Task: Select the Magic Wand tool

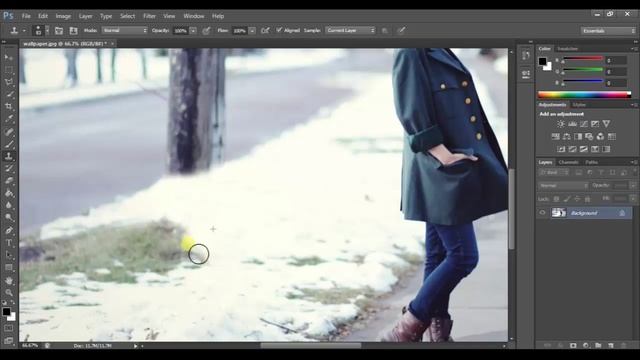Action: 9,94
